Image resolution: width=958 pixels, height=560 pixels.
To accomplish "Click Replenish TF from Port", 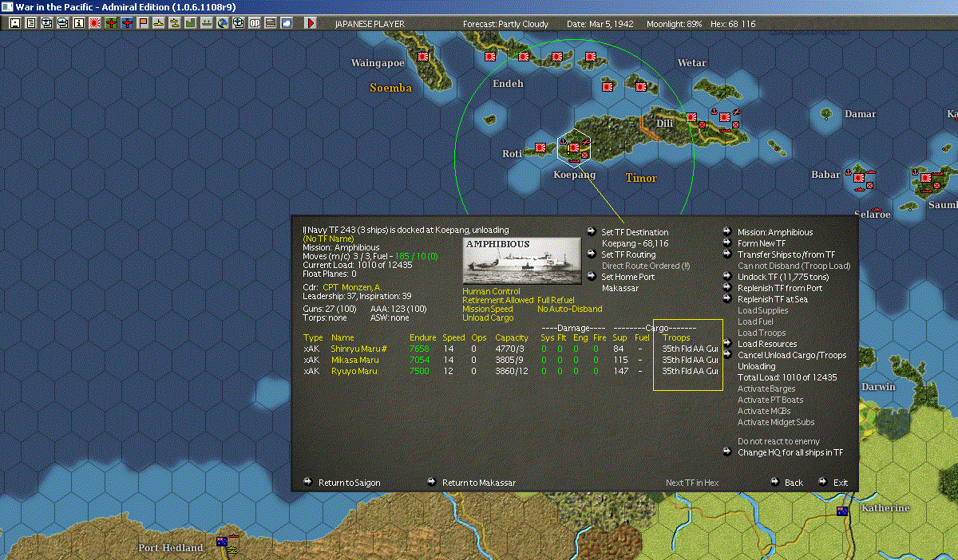I will pyautogui.click(x=780, y=288).
